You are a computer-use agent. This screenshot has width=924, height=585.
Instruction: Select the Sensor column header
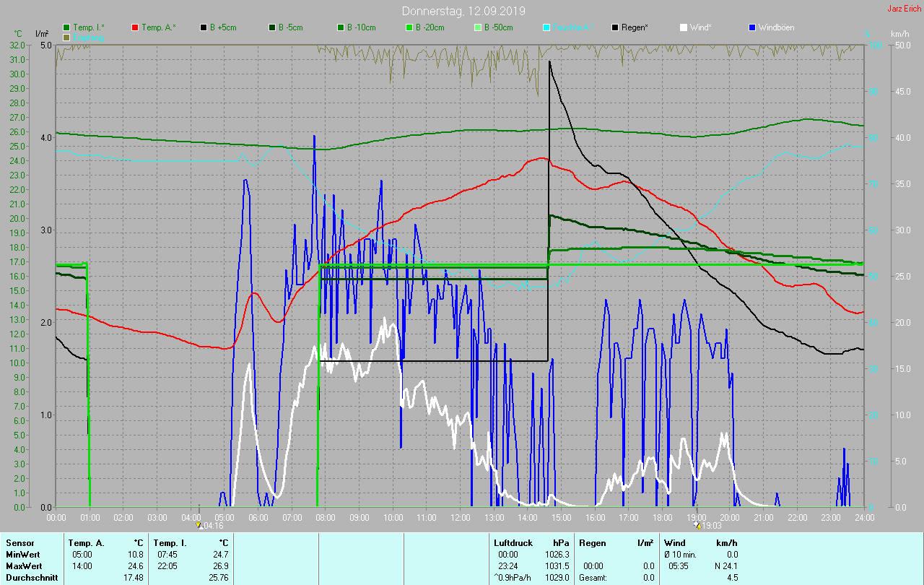pos(19,542)
